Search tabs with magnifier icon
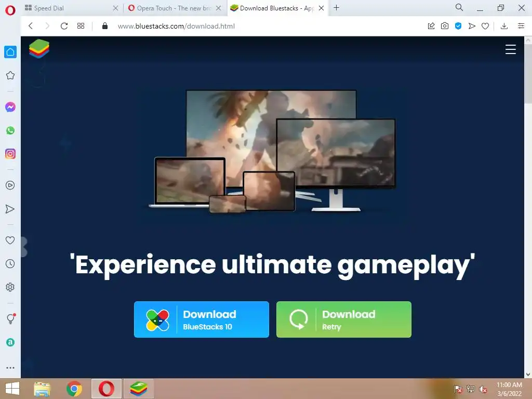Screen dimensions: 532x399 point(459,7)
